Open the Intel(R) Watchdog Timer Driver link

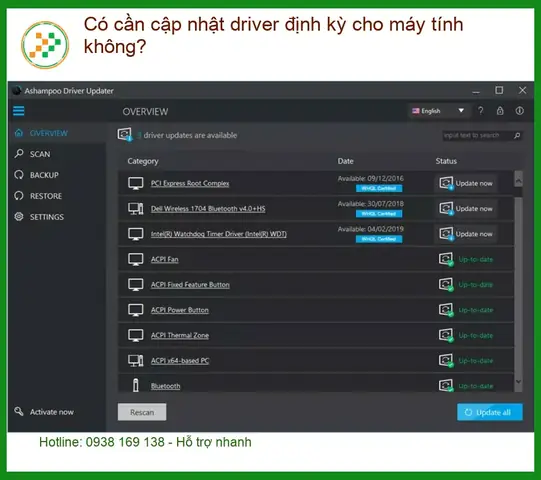pyautogui.click(x=219, y=234)
